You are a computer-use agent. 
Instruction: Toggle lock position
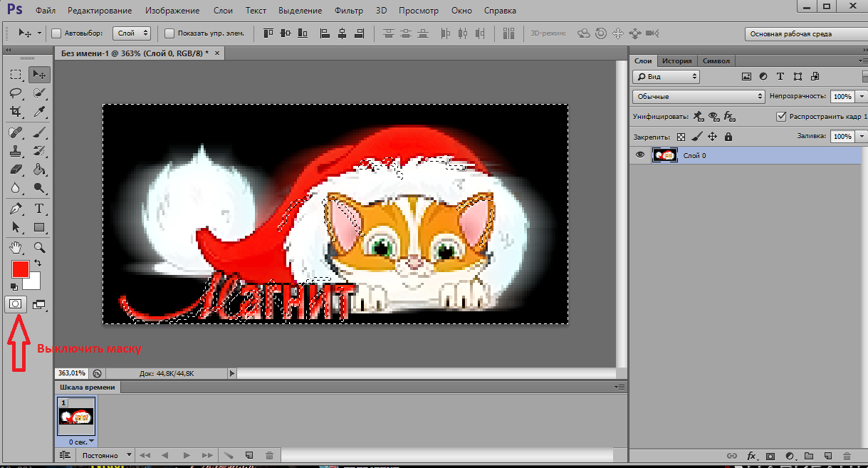tap(713, 137)
